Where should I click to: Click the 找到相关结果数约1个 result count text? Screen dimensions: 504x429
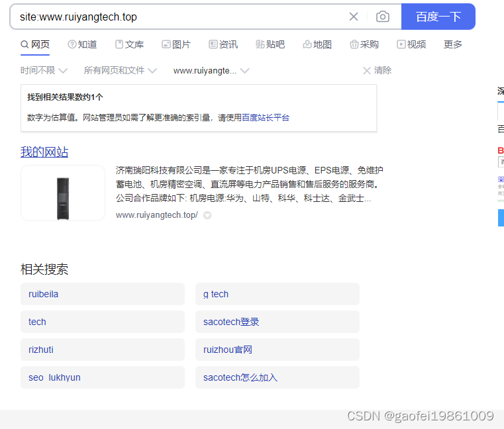65,97
